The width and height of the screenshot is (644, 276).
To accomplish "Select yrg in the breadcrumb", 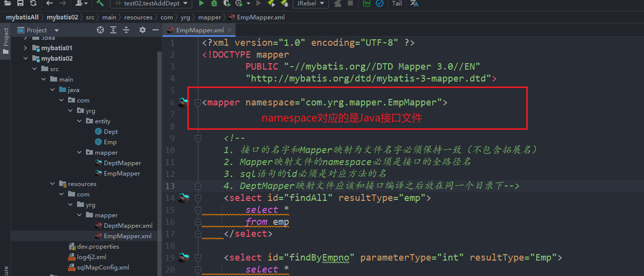I will (185, 17).
